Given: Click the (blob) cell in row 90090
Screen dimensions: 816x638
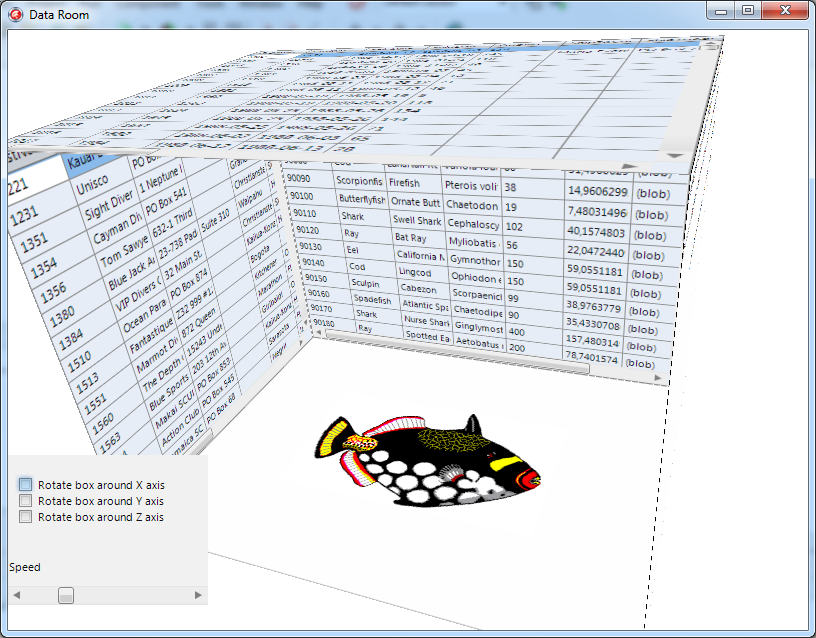Looking at the screenshot, I should tap(654, 194).
